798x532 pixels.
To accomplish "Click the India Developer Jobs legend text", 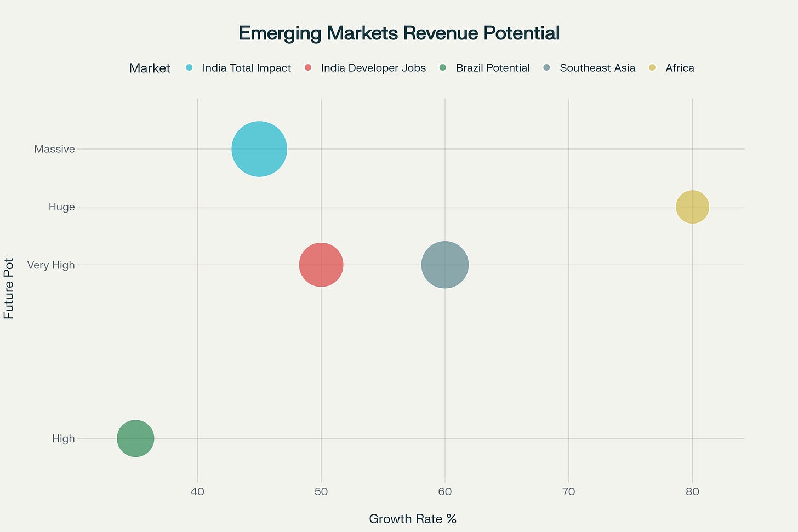I will (x=373, y=68).
